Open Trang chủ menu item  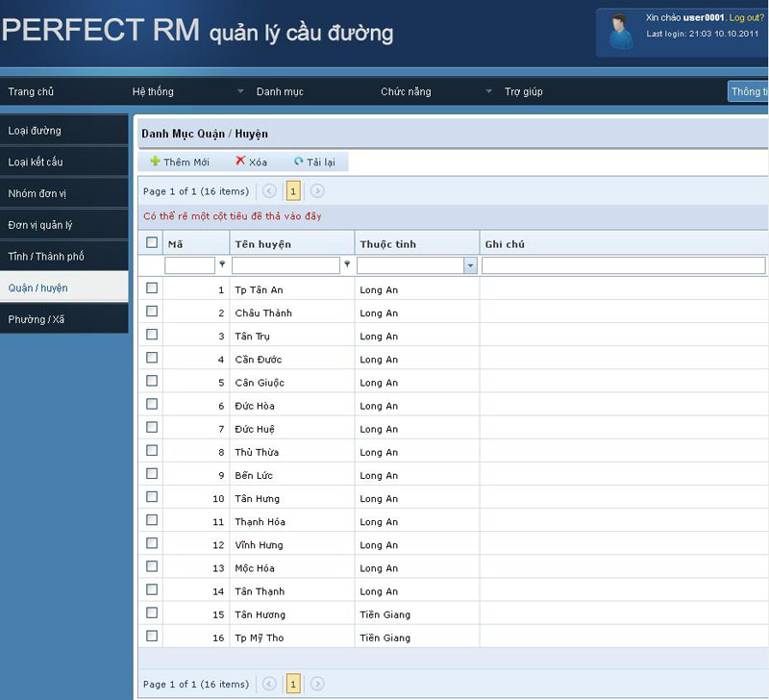(31, 91)
